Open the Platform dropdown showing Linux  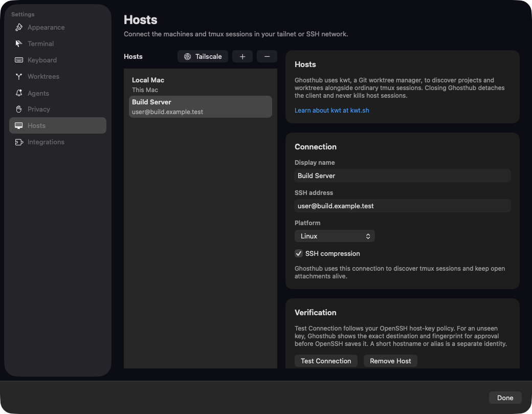[335, 236]
